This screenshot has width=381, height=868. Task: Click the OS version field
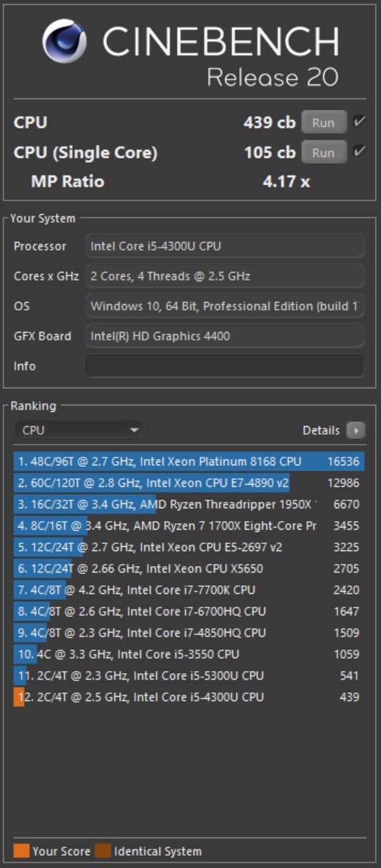tap(225, 306)
